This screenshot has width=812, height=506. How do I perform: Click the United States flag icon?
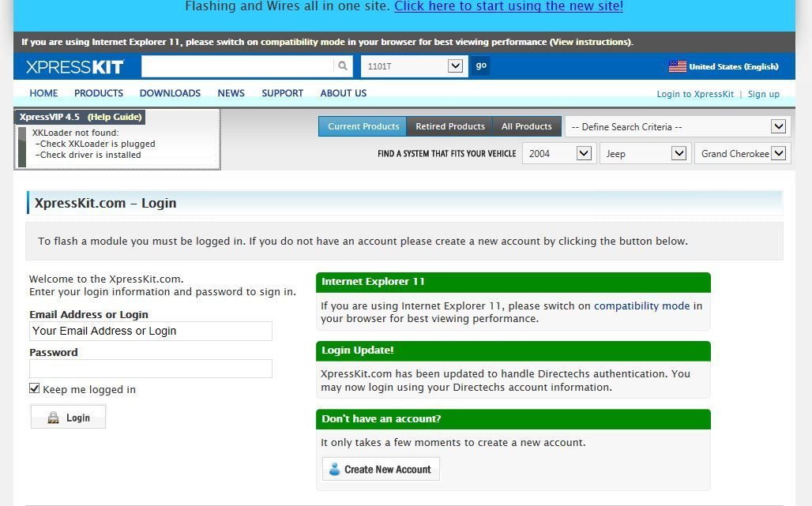point(677,67)
